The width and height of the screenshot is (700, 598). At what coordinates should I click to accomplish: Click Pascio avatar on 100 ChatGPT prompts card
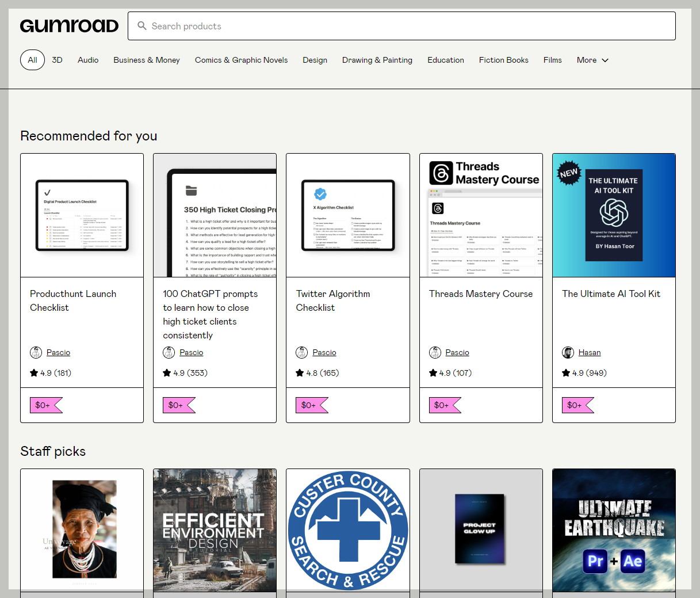click(169, 352)
